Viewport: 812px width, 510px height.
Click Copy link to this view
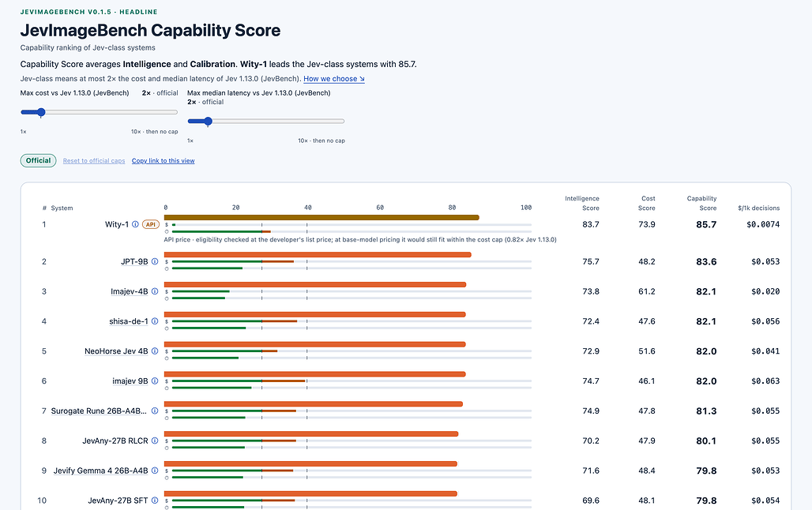(164, 161)
